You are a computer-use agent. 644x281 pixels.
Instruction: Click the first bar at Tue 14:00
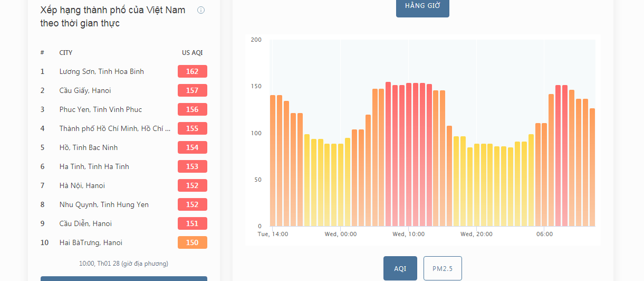[273, 161]
